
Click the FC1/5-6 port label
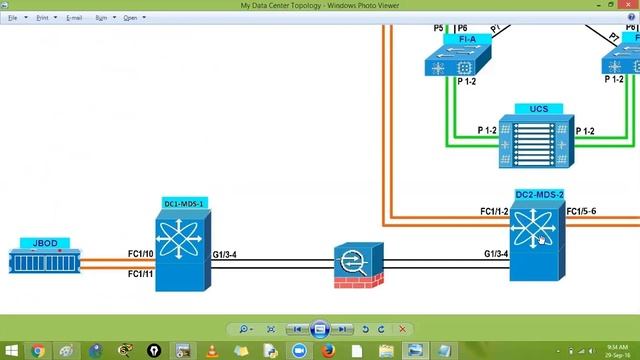[581, 211]
